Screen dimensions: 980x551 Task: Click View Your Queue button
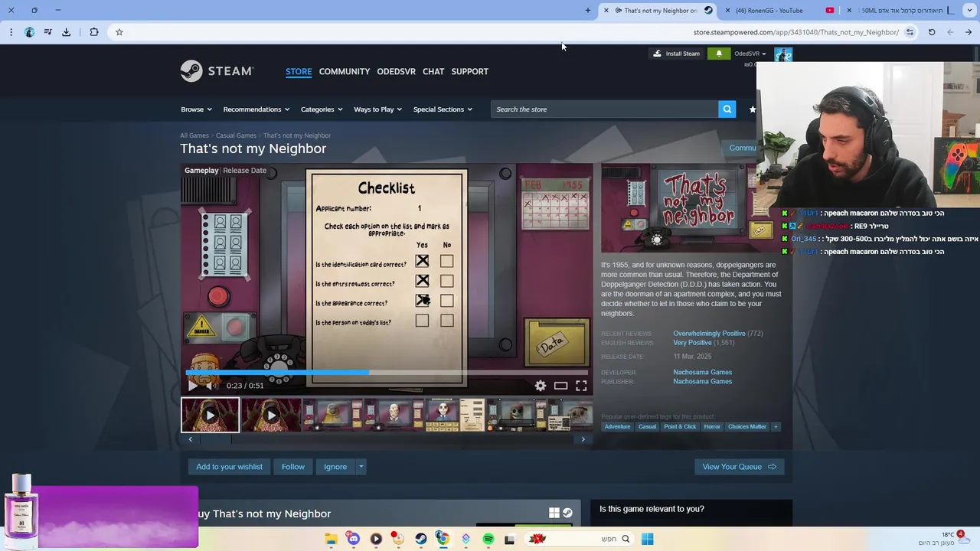[x=739, y=467]
